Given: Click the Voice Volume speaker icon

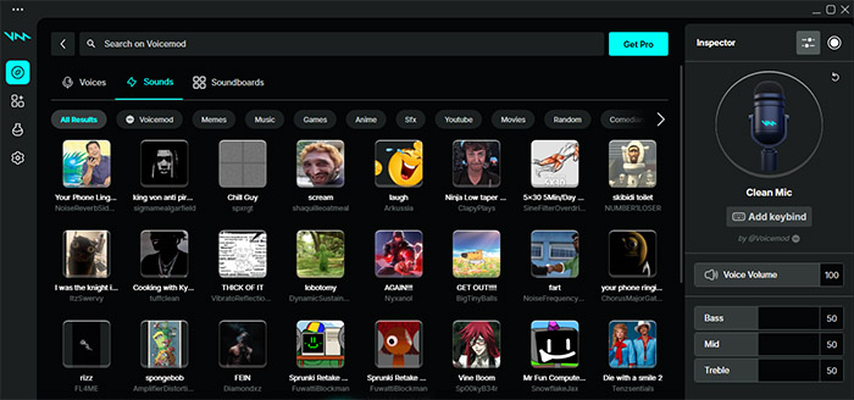Looking at the screenshot, I should [711, 275].
